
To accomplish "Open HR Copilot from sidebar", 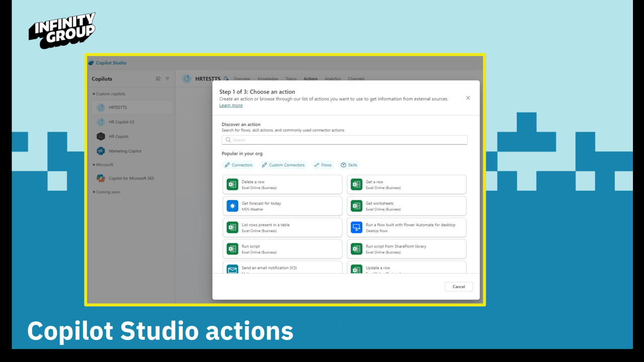I will [132, 136].
